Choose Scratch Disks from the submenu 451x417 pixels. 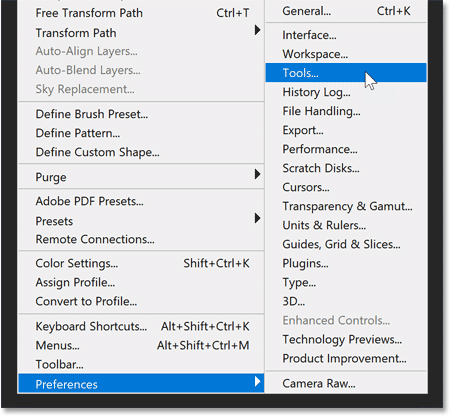(346, 168)
